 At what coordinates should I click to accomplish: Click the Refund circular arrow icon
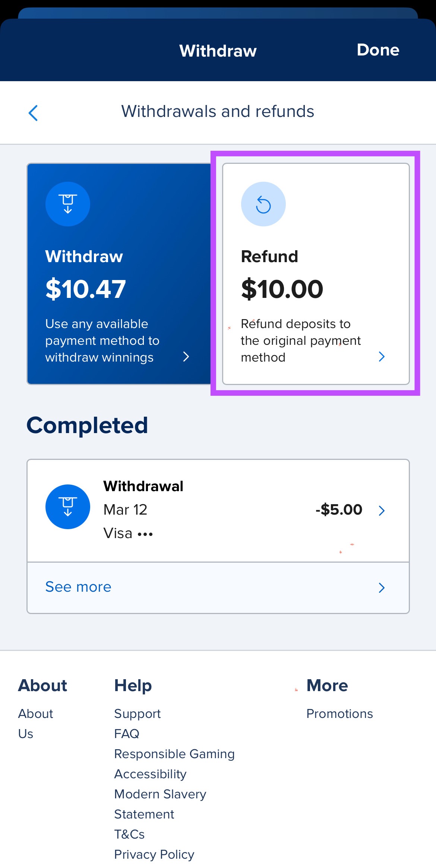[263, 204]
